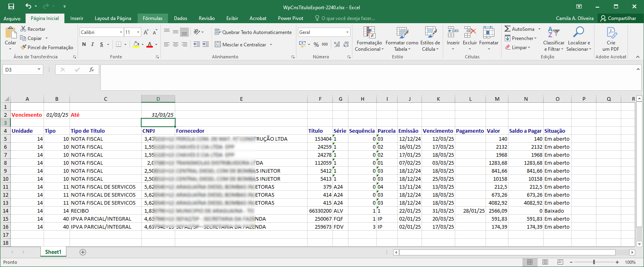Expand the Name Box dropdown

[x=39, y=70]
